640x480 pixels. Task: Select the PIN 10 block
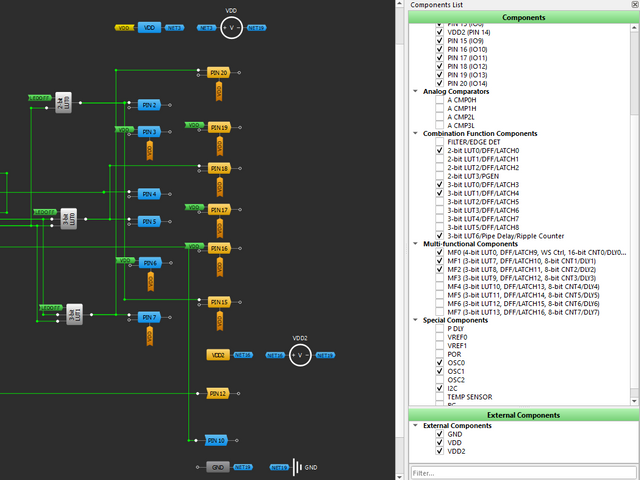point(216,440)
